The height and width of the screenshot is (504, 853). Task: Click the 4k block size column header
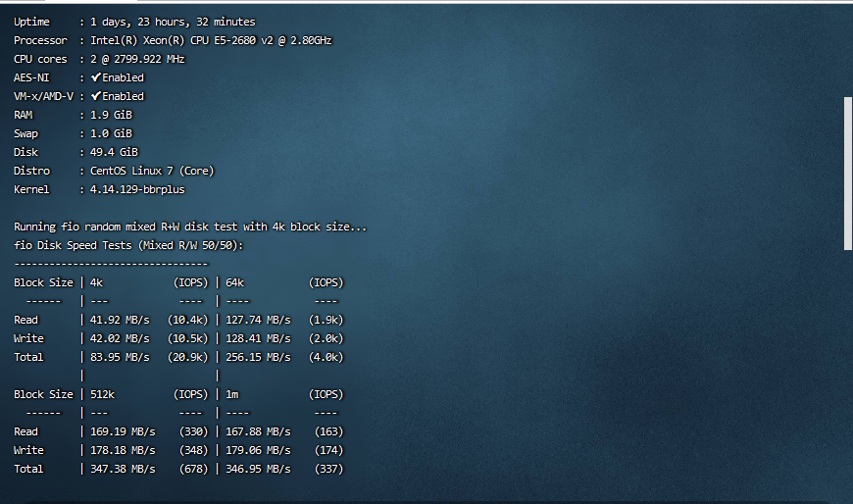pos(96,282)
